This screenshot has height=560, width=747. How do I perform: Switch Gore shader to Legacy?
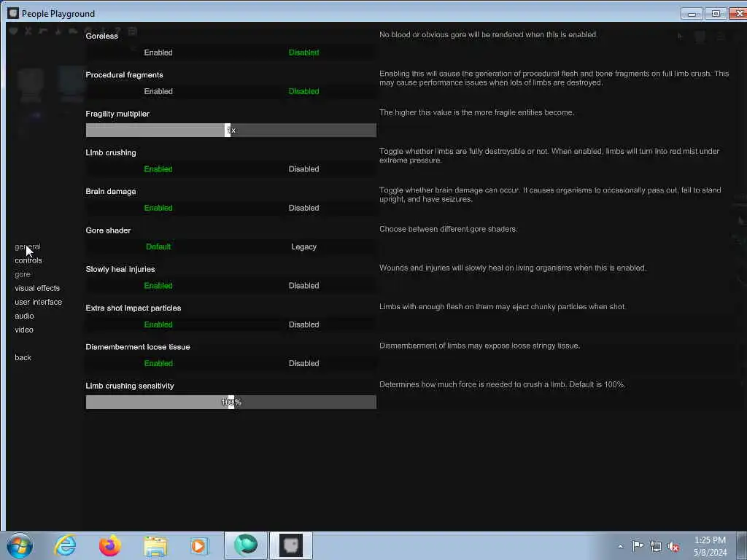[303, 246]
